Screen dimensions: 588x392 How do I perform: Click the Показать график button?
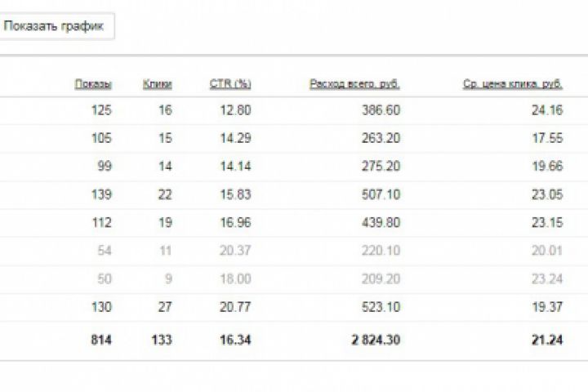(54, 26)
